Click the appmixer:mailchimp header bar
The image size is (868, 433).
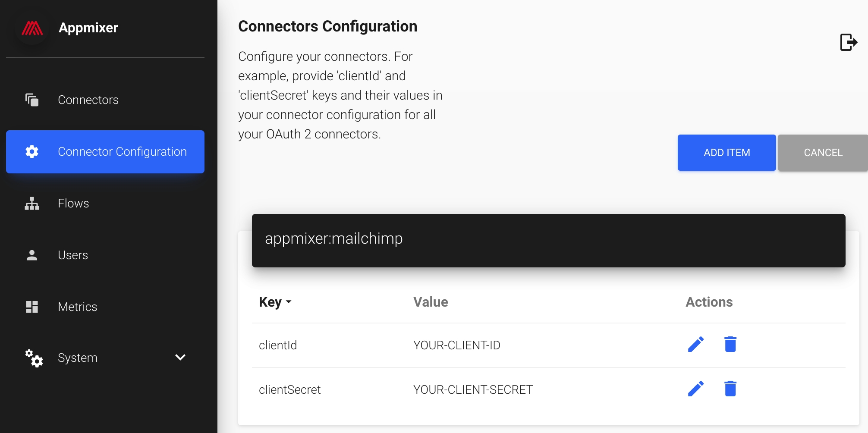click(548, 240)
